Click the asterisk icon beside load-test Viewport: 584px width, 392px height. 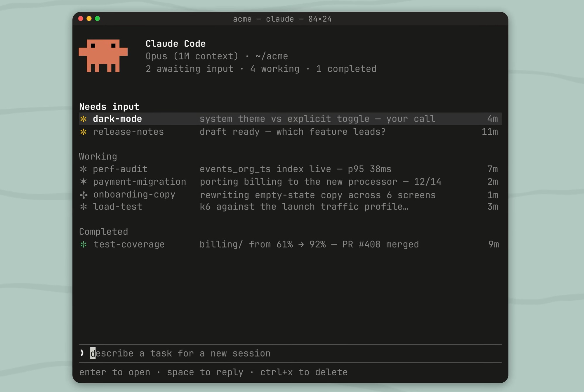84,207
